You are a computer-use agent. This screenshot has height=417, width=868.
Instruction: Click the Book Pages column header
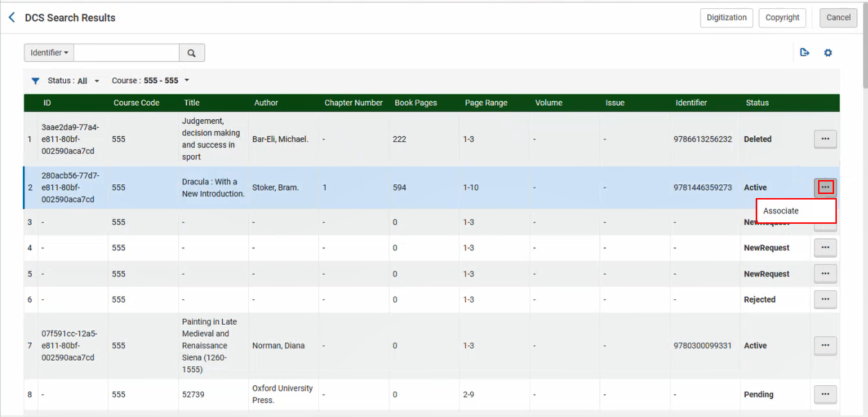(416, 103)
